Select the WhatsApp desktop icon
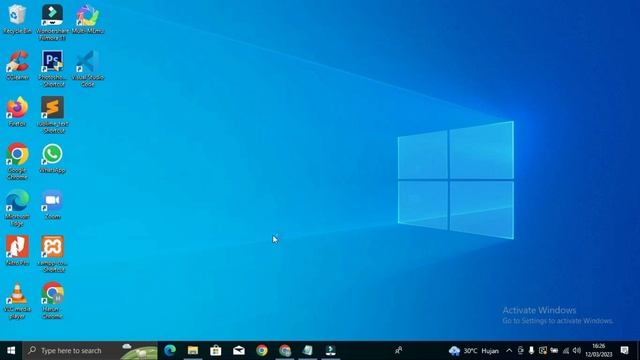The width and height of the screenshot is (640, 360). 52,158
